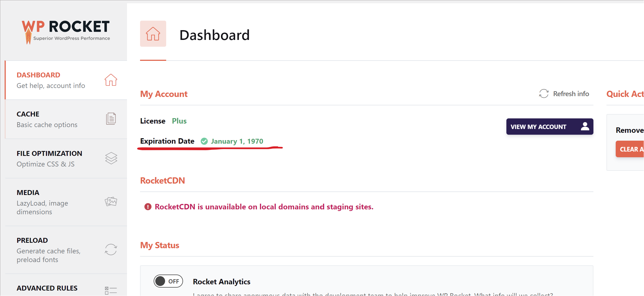
Task: Click the Cache document icon in sidebar
Action: (x=111, y=119)
